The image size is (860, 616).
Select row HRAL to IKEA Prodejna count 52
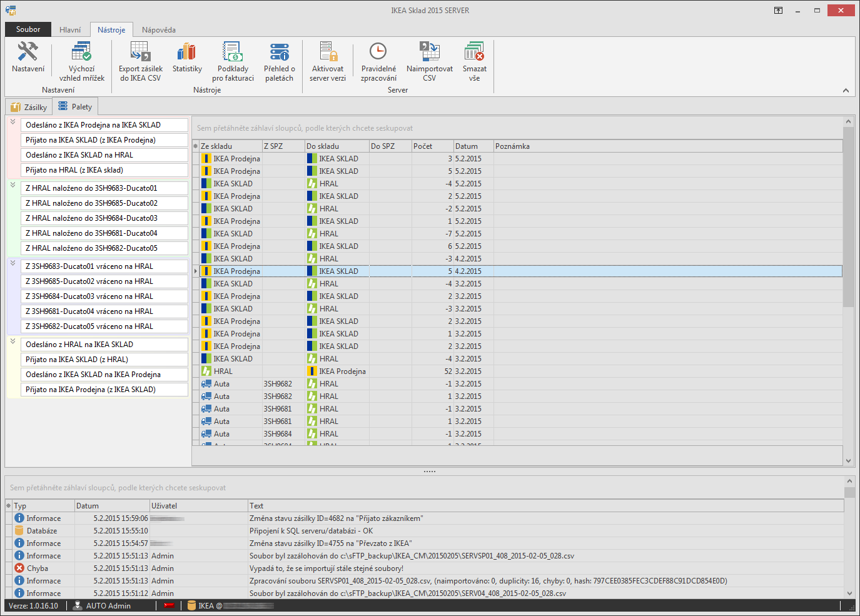tap(517, 371)
